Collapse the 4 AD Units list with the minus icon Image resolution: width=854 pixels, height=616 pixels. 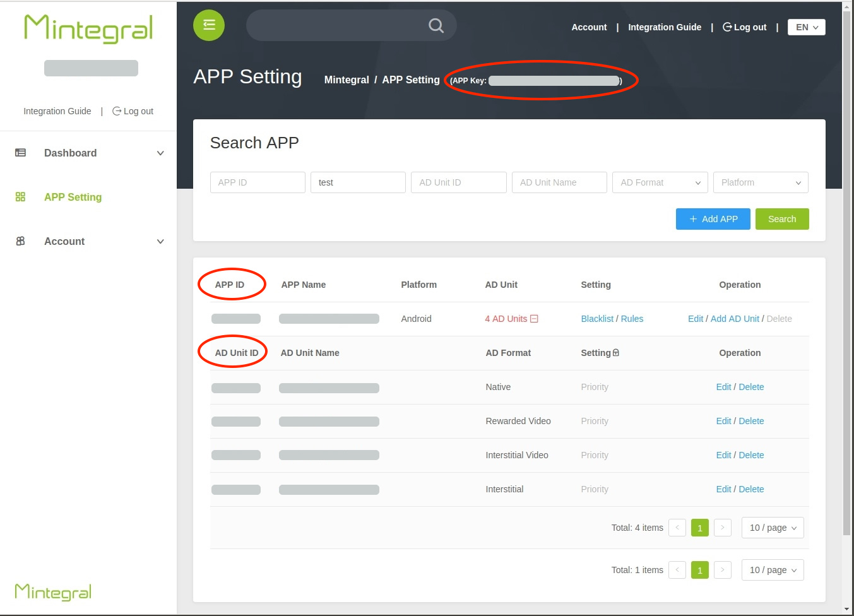click(535, 319)
